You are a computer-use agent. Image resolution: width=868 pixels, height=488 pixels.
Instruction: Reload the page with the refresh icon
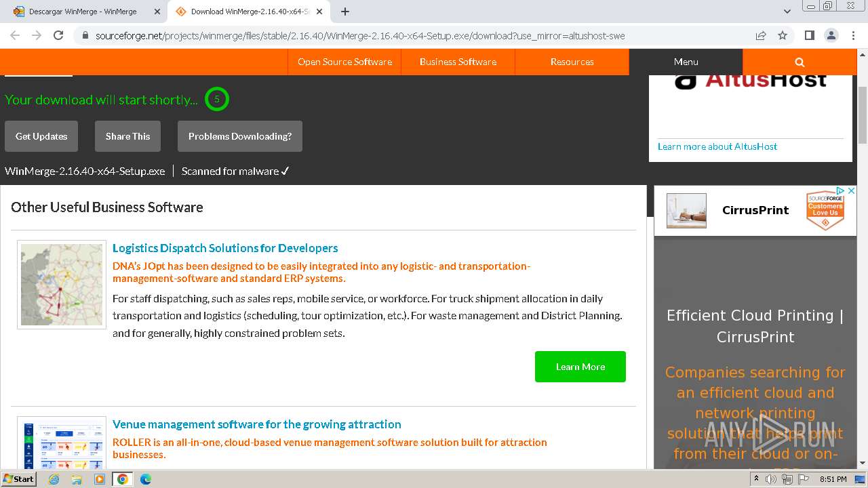(x=58, y=35)
